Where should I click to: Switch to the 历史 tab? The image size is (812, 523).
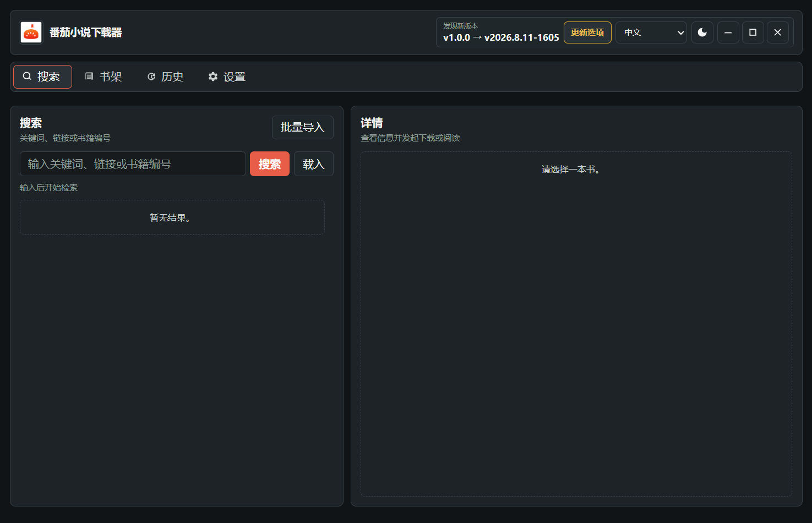pyautogui.click(x=166, y=77)
